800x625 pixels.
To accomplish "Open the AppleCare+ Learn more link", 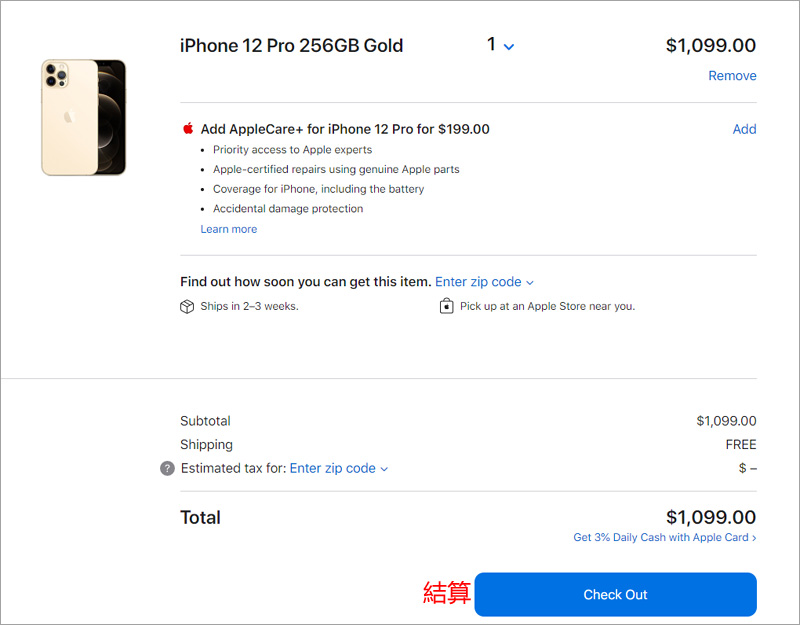I will [x=228, y=229].
